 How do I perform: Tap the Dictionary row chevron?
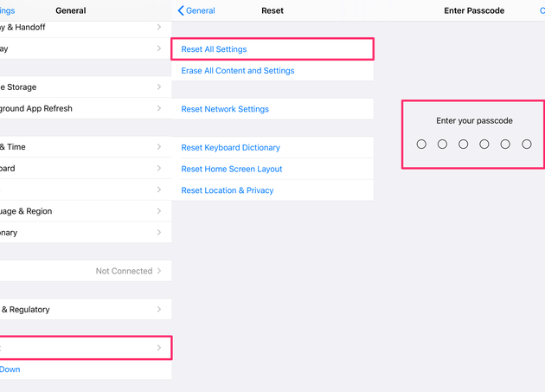(x=159, y=233)
